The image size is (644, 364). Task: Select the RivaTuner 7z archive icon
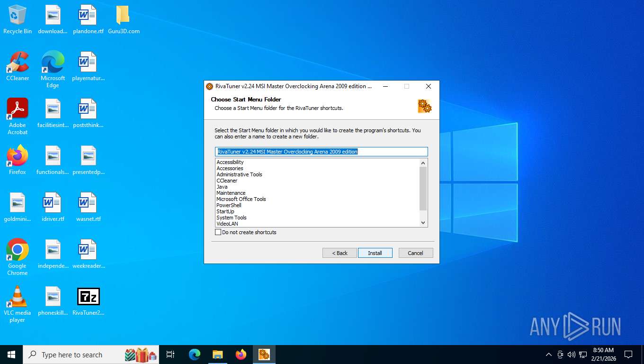tap(88, 301)
